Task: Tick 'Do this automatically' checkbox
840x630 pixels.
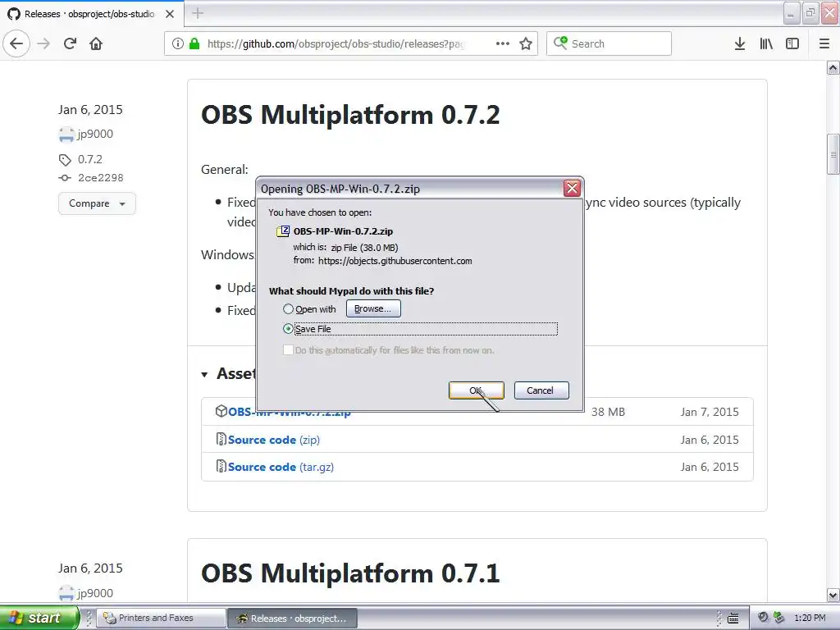Action: pyautogui.click(x=288, y=349)
